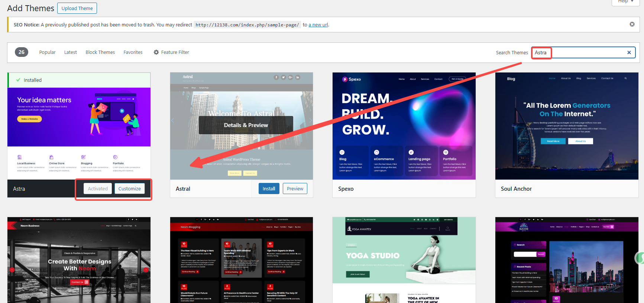Image resolution: width=644 pixels, height=303 pixels.
Task: Focus the Search Themes input field
Action: tap(583, 52)
